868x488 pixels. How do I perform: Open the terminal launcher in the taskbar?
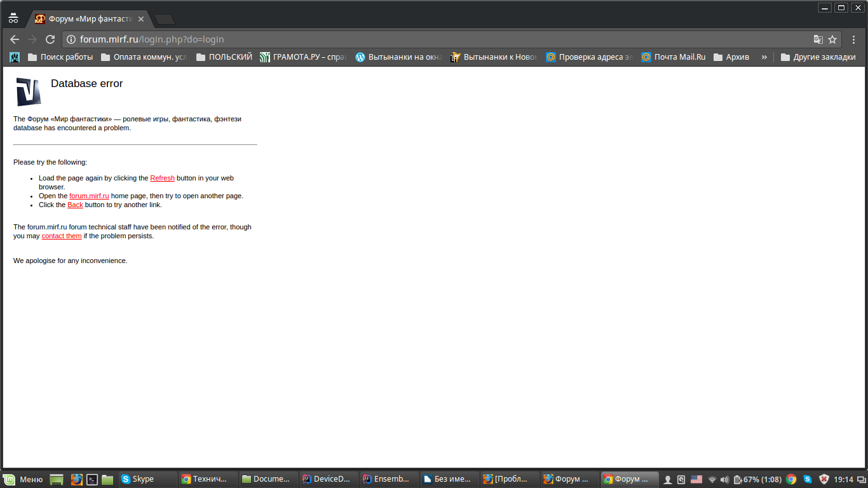point(92,479)
